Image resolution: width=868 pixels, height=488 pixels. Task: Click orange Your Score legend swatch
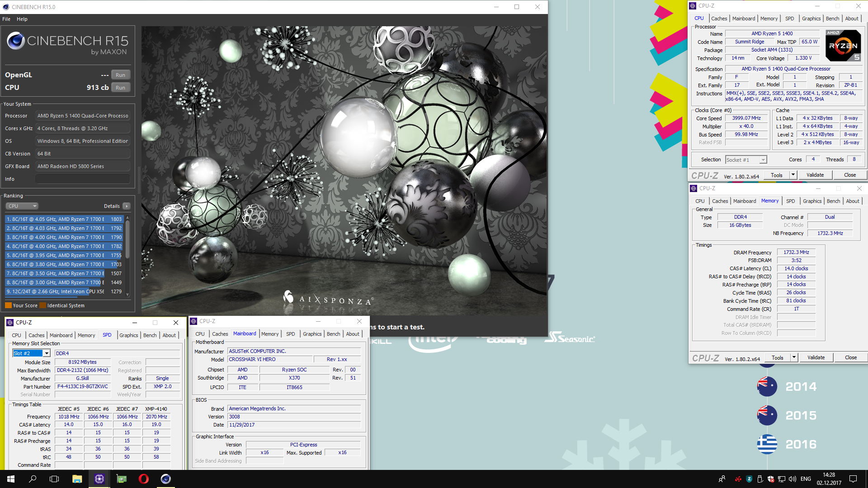[8, 305]
